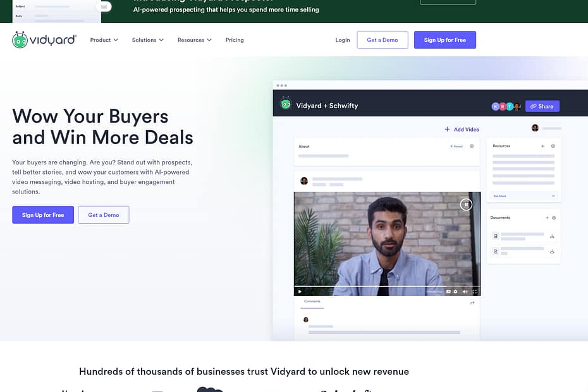Add a new item with the Resources plus icon

(x=543, y=146)
